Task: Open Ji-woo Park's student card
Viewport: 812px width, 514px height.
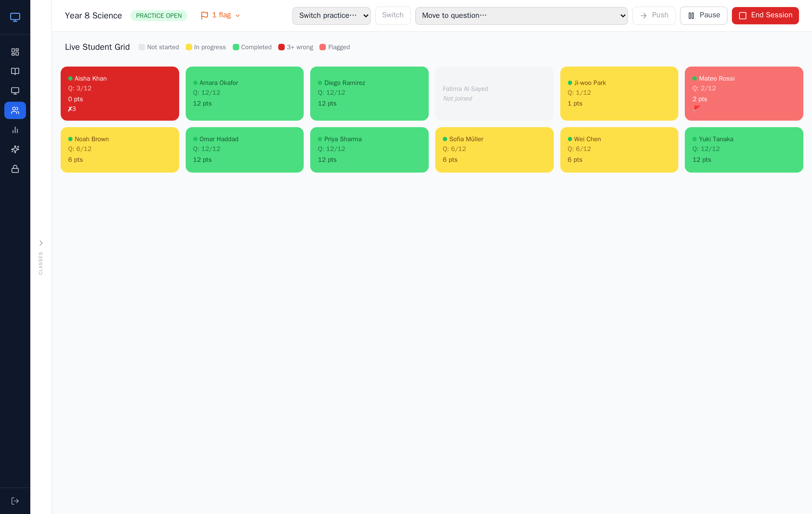Action: [619, 93]
